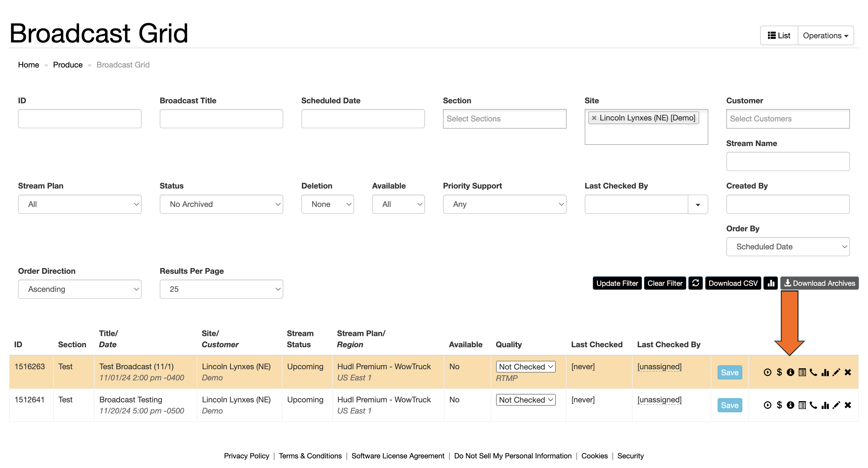
Task: Click dollar icon for broadcast 1512641
Action: (779, 405)
